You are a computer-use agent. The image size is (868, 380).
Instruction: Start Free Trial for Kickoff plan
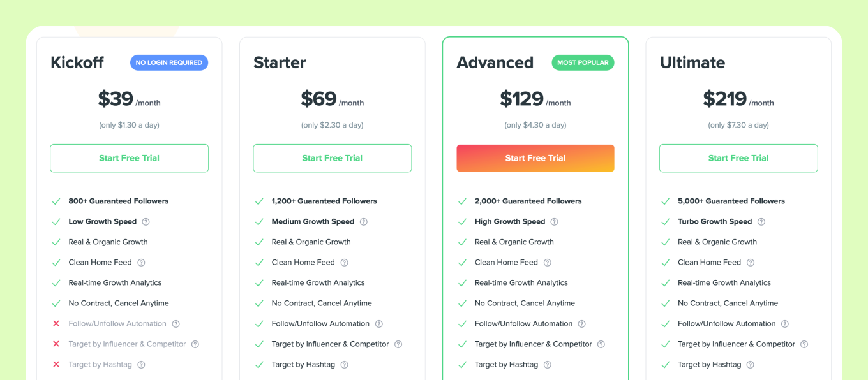pyautogui.click(x=129, y=158)
